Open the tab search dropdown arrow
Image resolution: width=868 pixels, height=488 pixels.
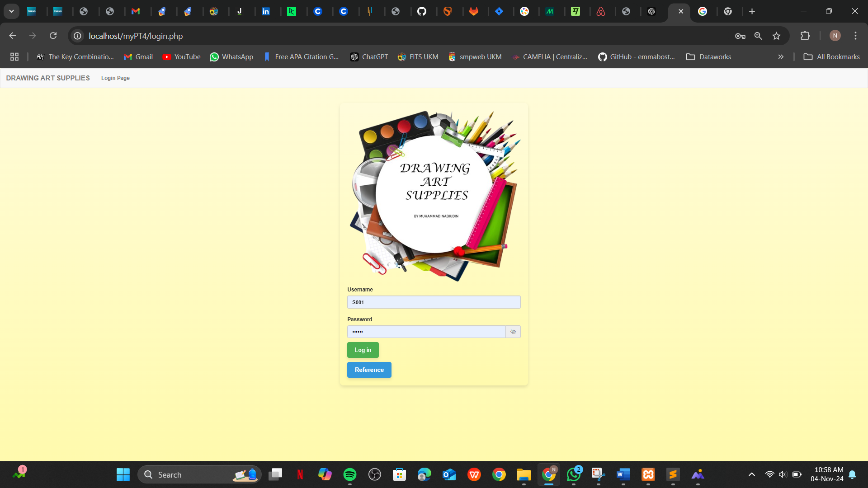click(x=11, y=11)
